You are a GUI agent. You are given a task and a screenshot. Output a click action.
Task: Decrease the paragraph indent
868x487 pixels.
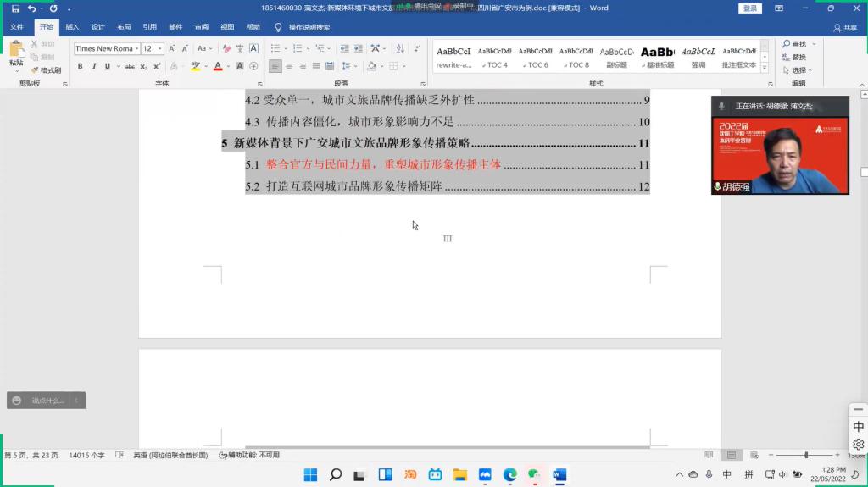344,49
